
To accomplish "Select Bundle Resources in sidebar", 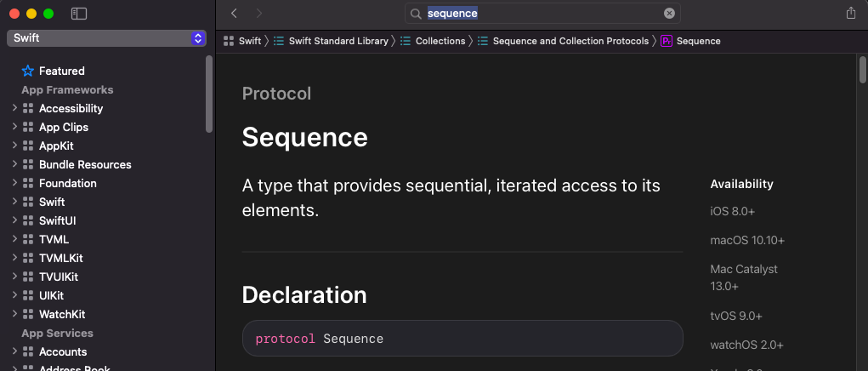I will coord(85,164).
